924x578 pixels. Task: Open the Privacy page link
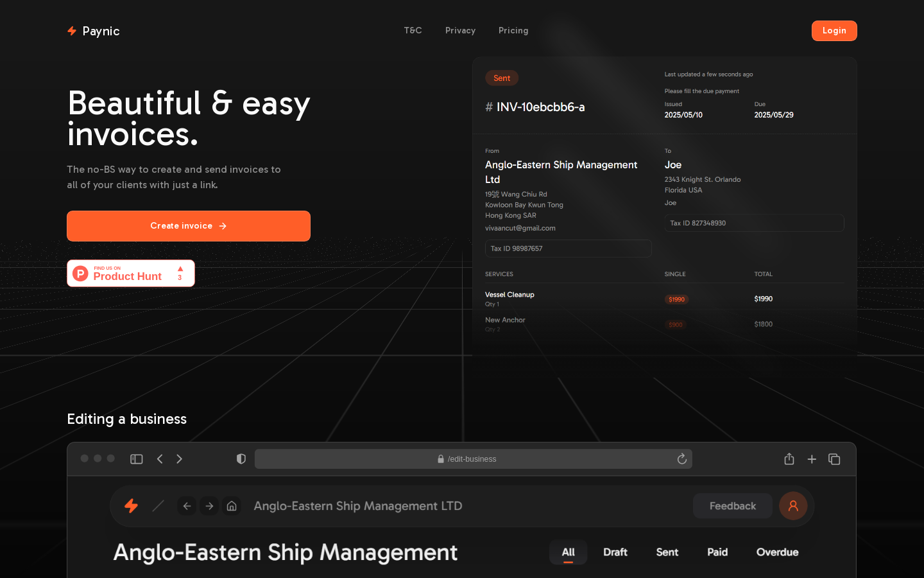pos(460,31)
